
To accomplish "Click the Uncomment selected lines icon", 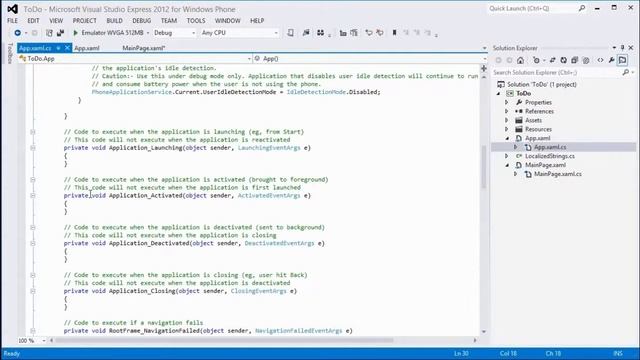I will coord(354,33).
